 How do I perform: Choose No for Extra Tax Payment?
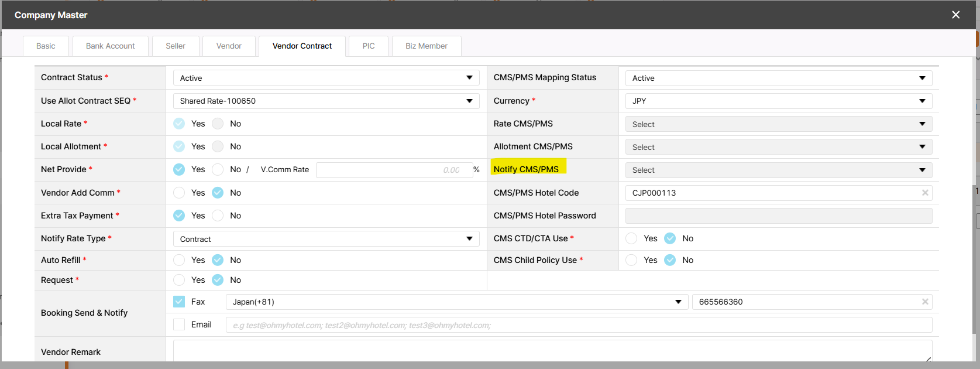click(218, 216)
